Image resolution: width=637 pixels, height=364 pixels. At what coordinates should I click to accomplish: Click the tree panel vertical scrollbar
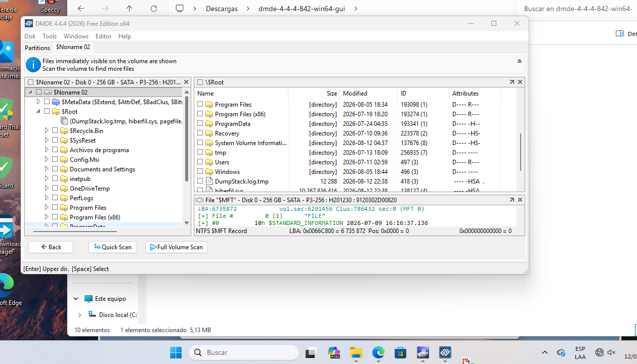click(186, 139)
